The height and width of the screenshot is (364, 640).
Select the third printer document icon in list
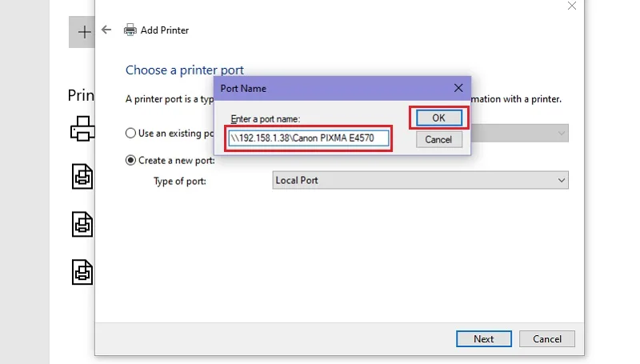pos(82,224)
